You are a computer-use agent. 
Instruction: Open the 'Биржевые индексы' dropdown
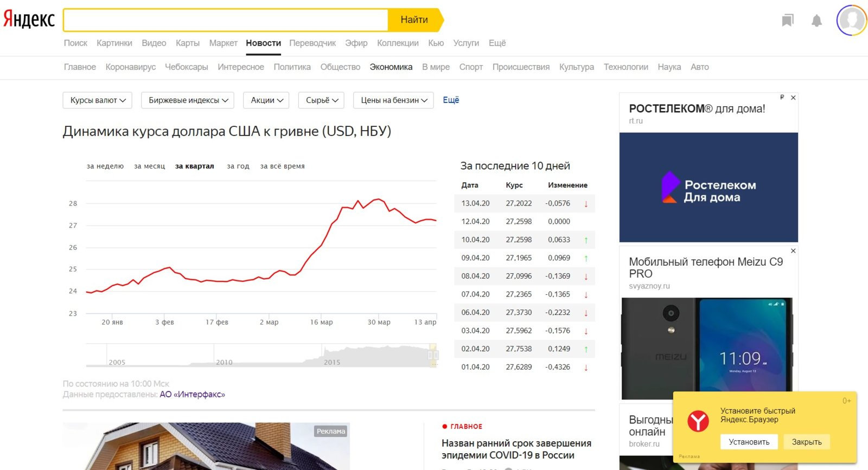click(188, 100)
